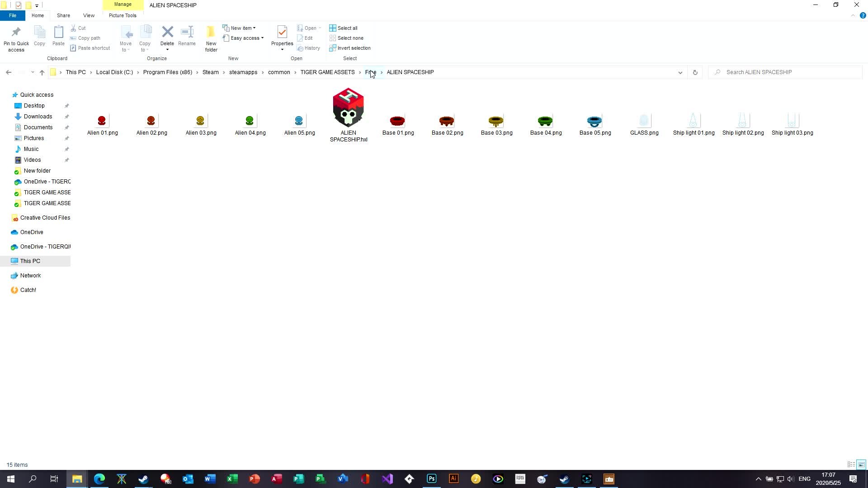The image size is (868, 488).
Task: Expand the address bar history dropdown
Action: pyautogui.click(x=680, y=72)
